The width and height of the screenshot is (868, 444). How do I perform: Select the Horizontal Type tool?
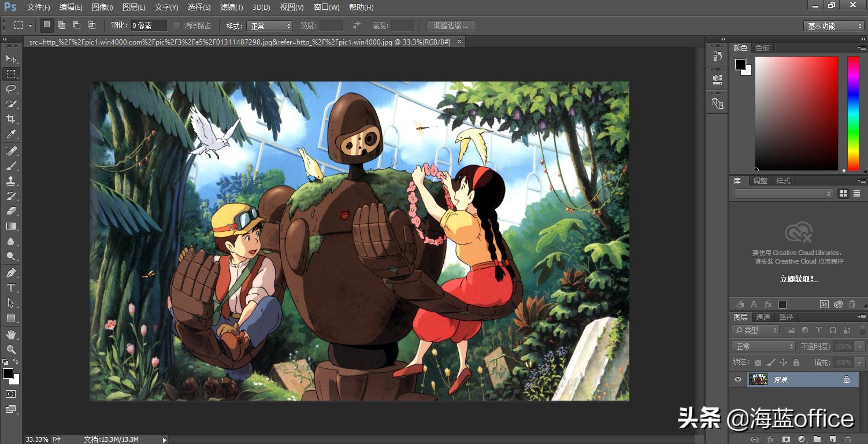10,287
